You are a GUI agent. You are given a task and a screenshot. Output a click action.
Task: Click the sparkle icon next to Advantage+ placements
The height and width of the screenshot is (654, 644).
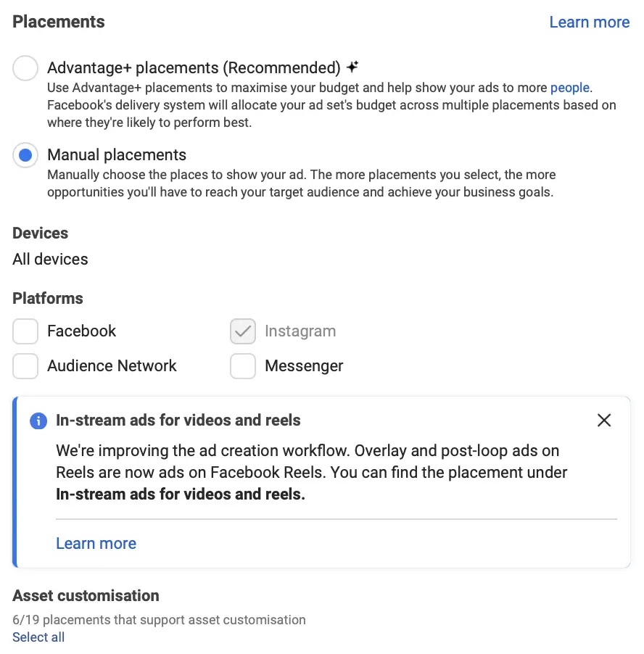click(352, 67)
